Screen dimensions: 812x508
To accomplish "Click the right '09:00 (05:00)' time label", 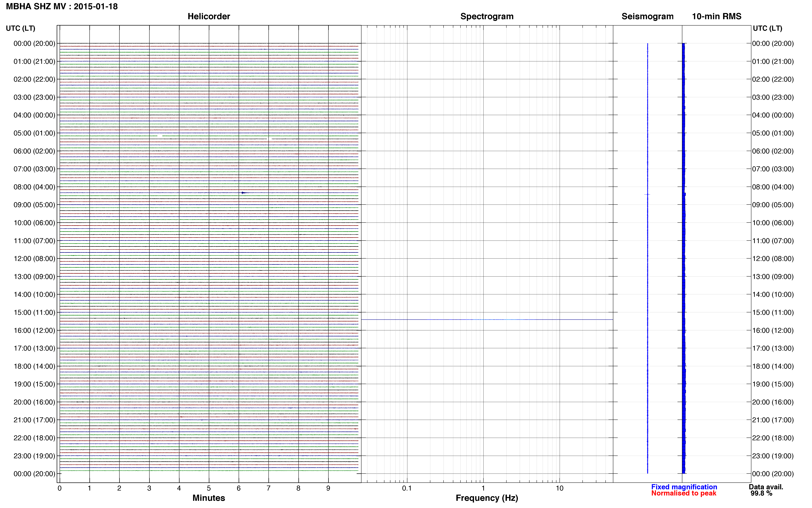I will pos(773,205).
